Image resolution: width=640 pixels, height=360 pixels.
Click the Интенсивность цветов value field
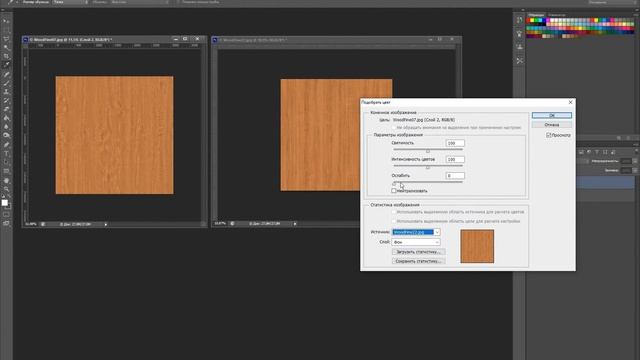click(455, 160)
